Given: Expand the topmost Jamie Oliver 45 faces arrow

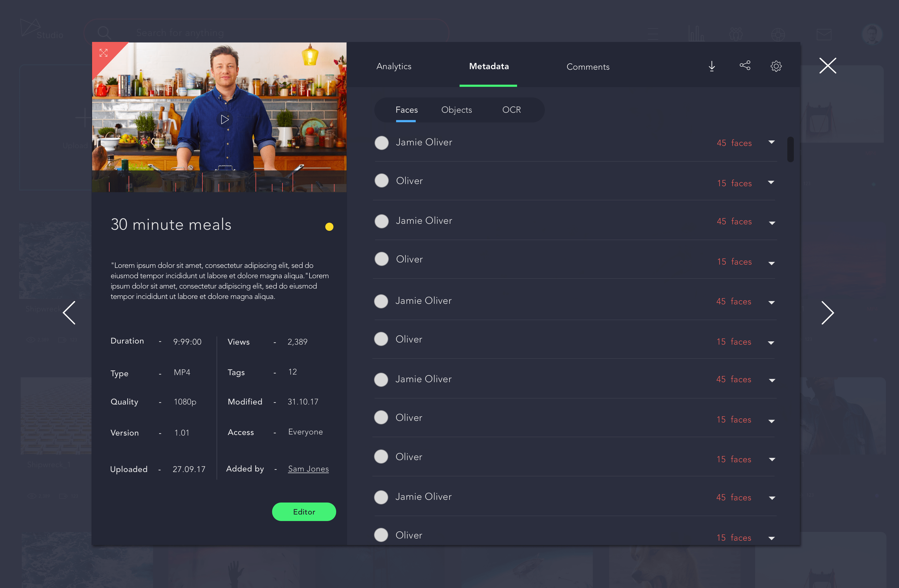Looking at the screenshot, I should [x=772, y=142].
